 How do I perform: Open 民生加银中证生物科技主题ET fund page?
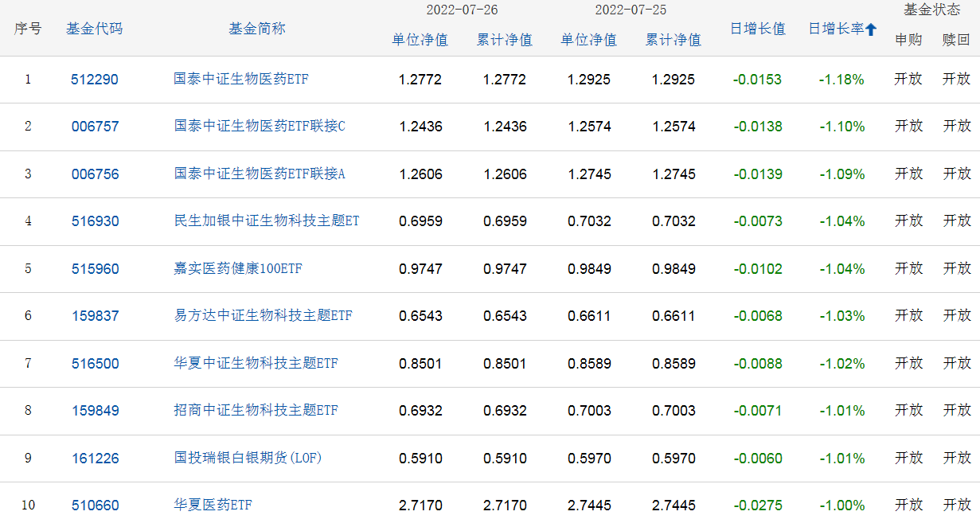coord(267,221)
